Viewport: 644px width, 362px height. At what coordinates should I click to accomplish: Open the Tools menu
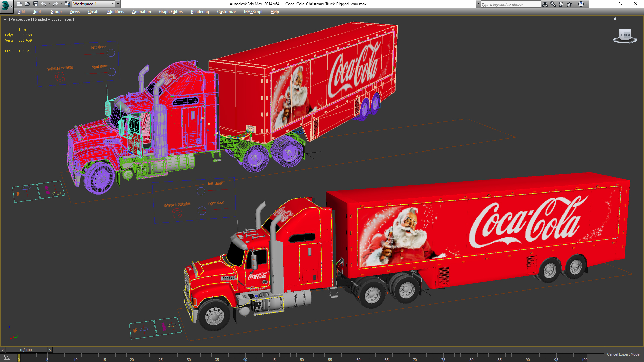(x=38, y=12)
